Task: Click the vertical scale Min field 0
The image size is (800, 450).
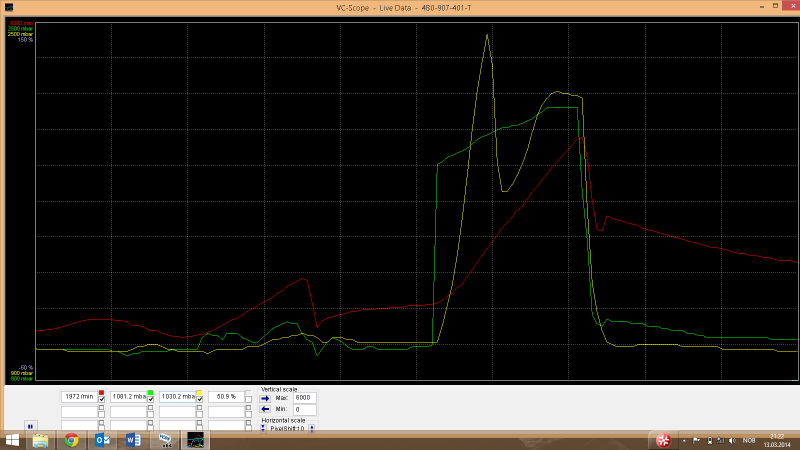Action: coord(305,410)
